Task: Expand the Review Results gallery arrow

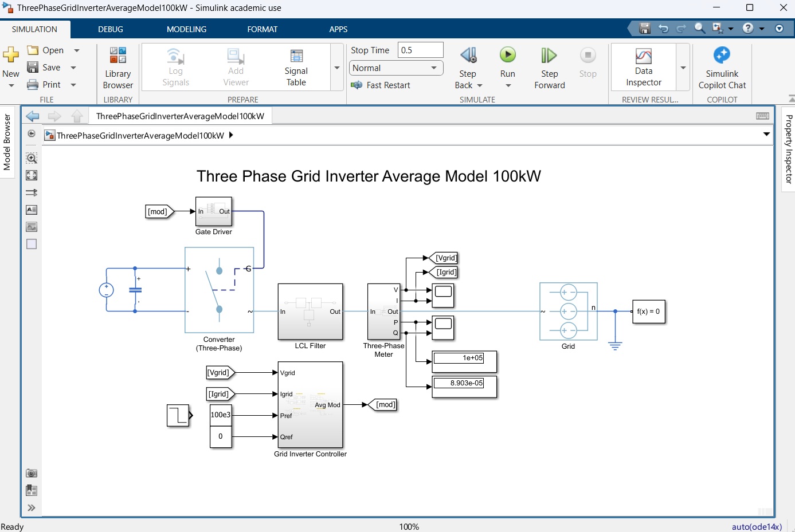Action: 683,68
